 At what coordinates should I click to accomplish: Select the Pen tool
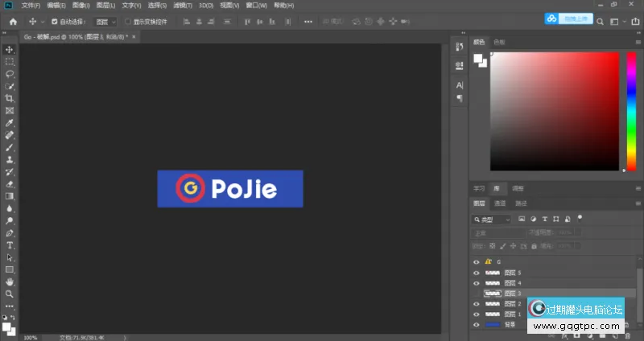[10, 233]
